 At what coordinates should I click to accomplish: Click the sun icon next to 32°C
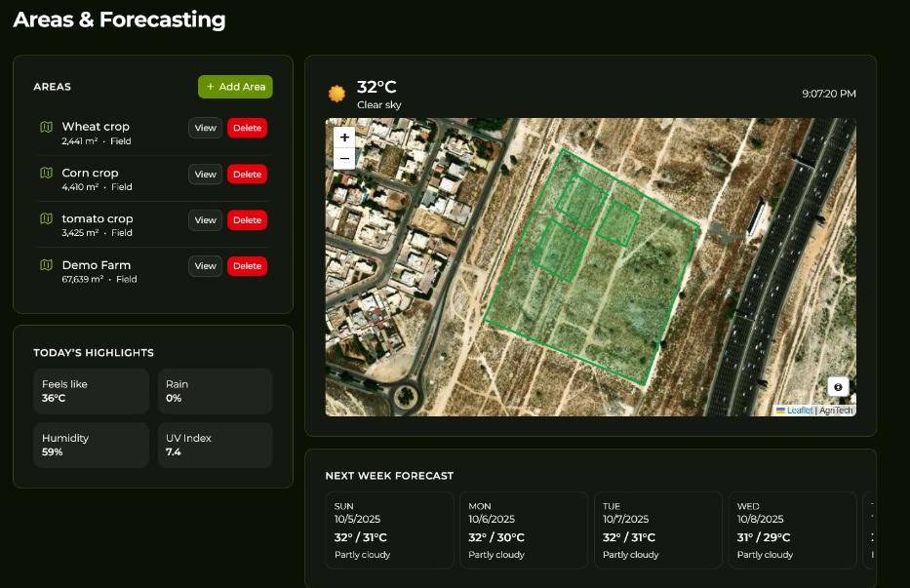336,93
